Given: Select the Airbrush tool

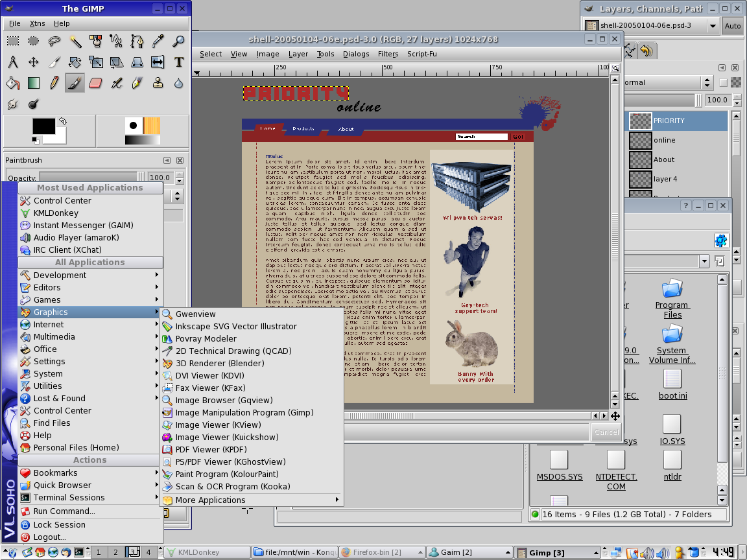Looking at the screenshot, I should point(116,84).
